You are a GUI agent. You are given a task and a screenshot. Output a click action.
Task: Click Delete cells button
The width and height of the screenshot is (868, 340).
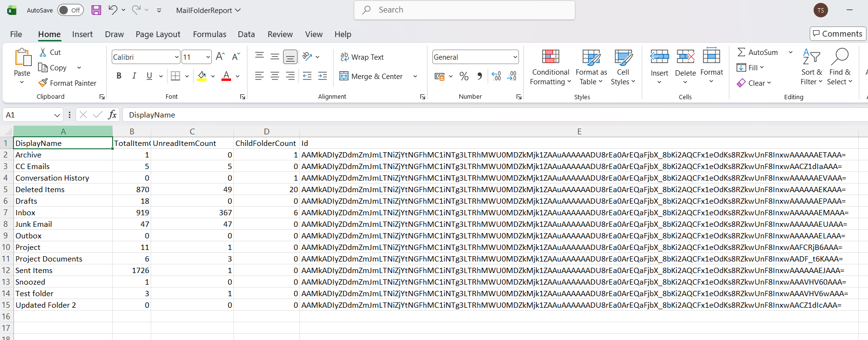(686, 66)
